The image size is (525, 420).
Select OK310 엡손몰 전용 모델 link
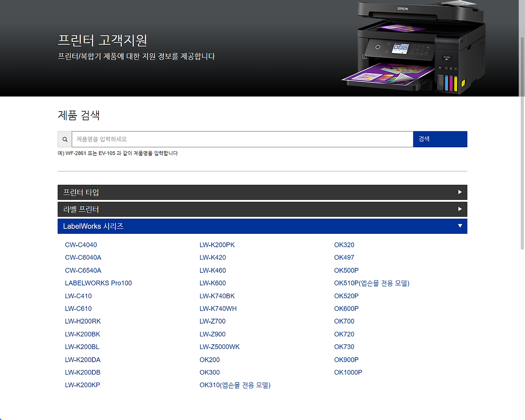(x=235, y=385)
